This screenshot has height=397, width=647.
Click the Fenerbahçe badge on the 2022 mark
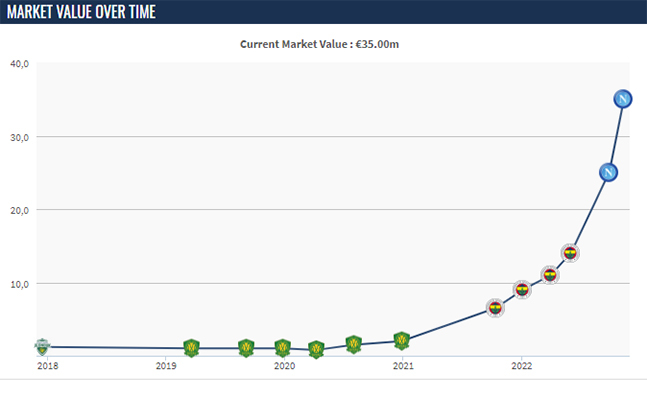pyautogui.click(x=522, y=290)
